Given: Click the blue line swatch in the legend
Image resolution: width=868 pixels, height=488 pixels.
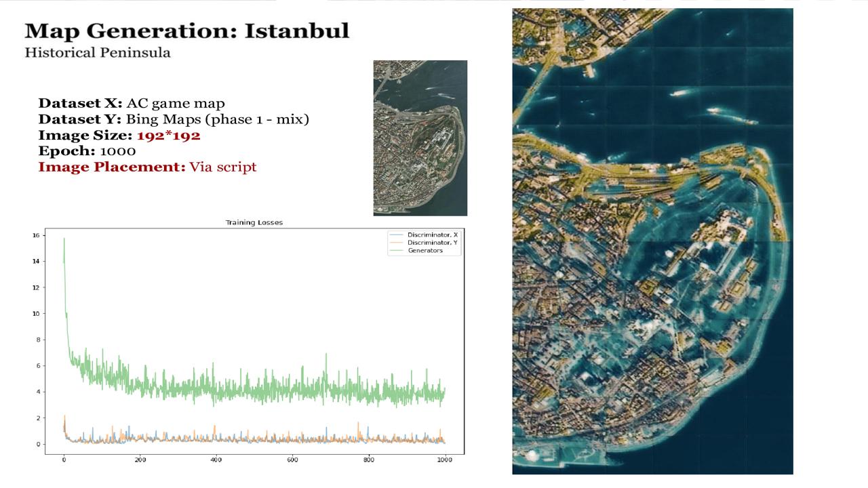Looking at the screenshot, I should pyautogui.click(x=397, y=235).
